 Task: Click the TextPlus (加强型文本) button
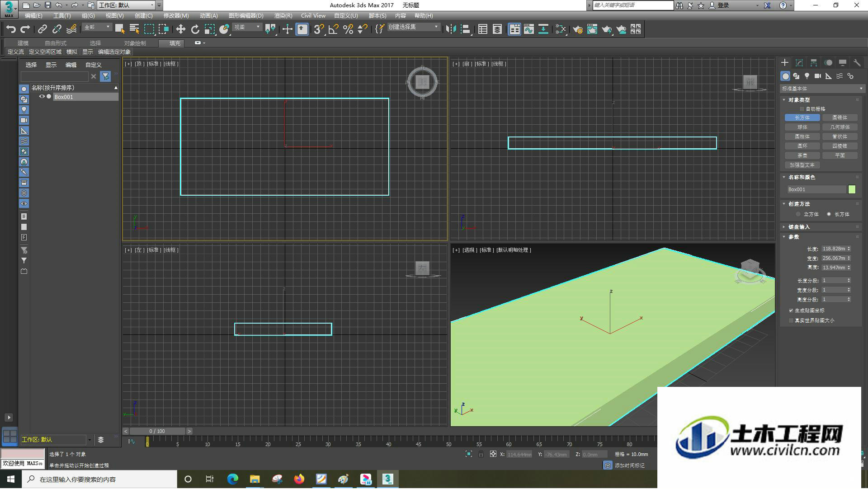pyautogui.click(x=802, y=165)
